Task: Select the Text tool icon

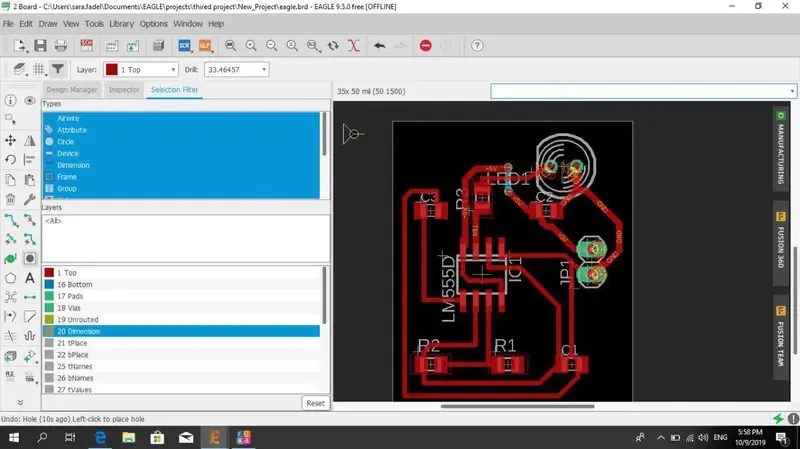Action: click(x=29, y=278)
